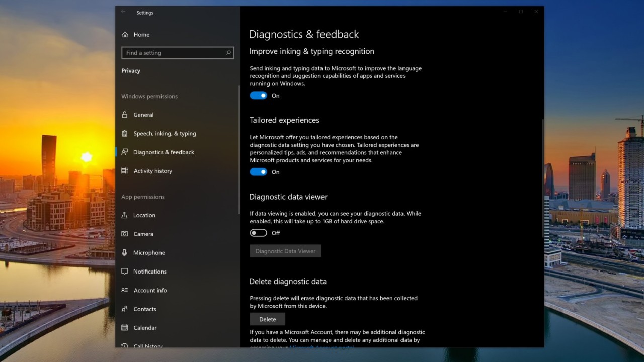The height and width of the screenshot is (362, 644).
Task: Open Microphone permissions
Action: click(x=177, y=253)
